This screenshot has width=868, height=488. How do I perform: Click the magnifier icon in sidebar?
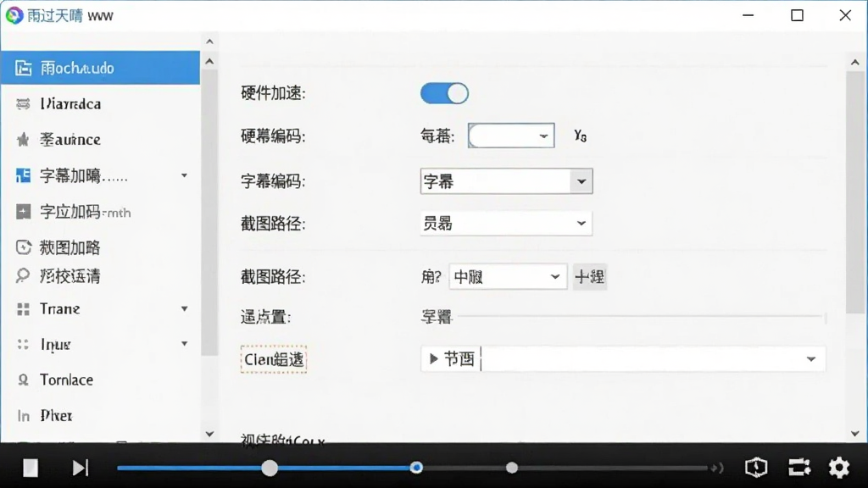pos(23,275)
